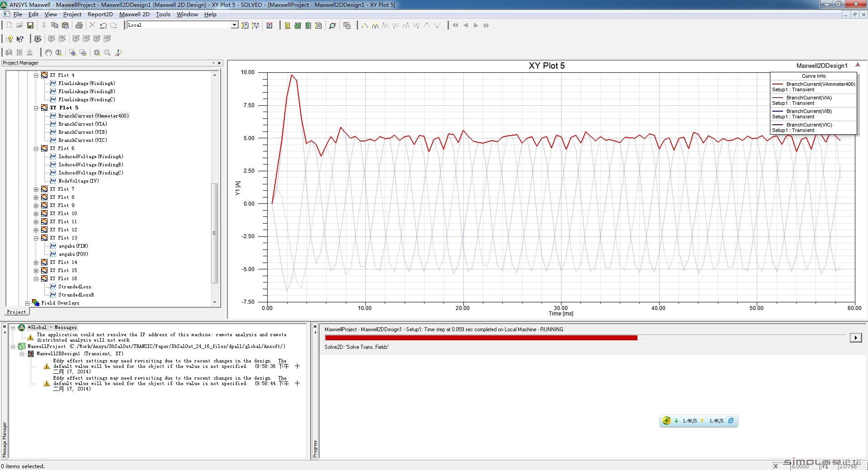Click the Validate green checkmark icon
This screenshot has width=868, height=470.
point(297,25)
